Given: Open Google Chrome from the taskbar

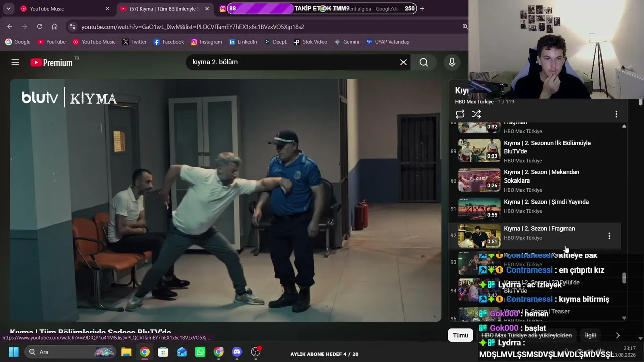Looking at the screenshot, I should pos(145,352).
